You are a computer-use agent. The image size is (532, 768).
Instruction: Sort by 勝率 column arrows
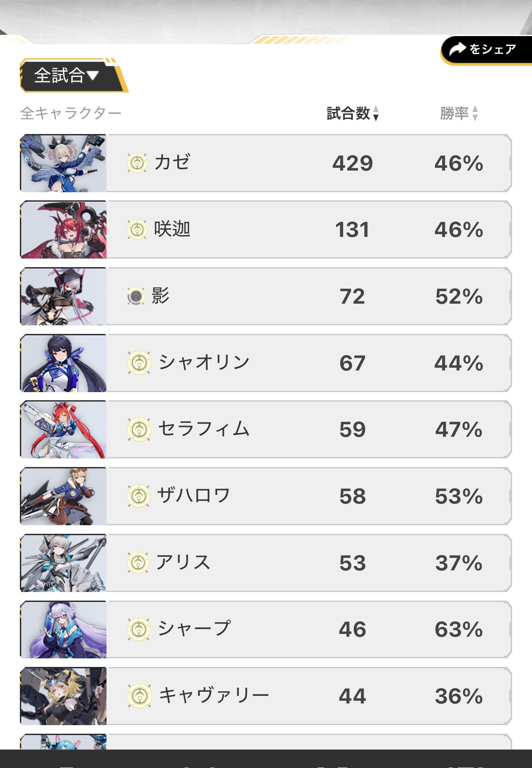(475, 113)
